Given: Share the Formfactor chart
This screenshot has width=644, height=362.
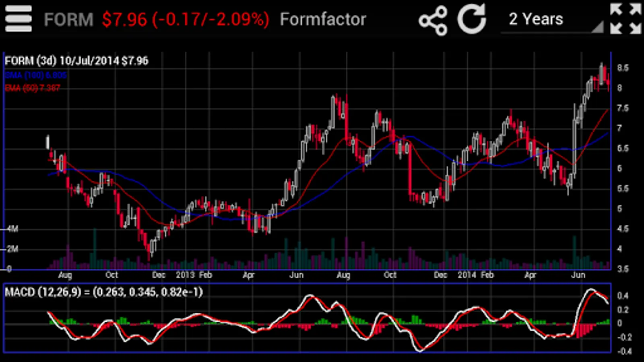Looking at the screenshot, I should (x=433, y=20).
